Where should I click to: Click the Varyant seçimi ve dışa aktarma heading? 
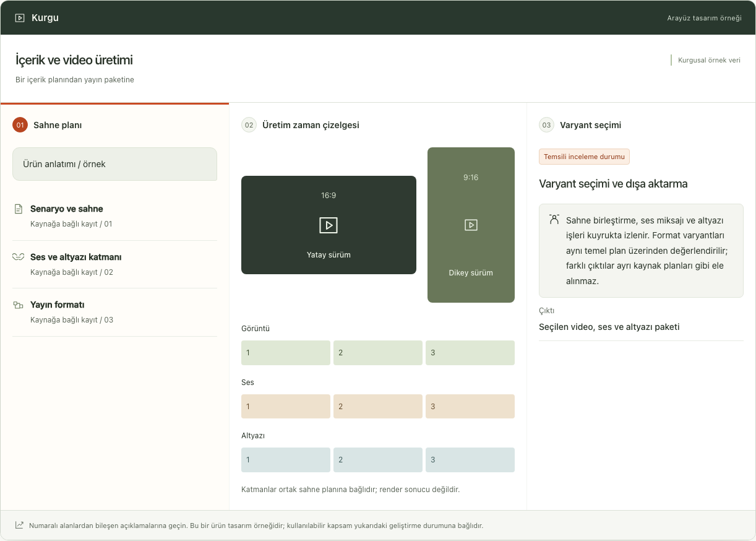[613, 184]
